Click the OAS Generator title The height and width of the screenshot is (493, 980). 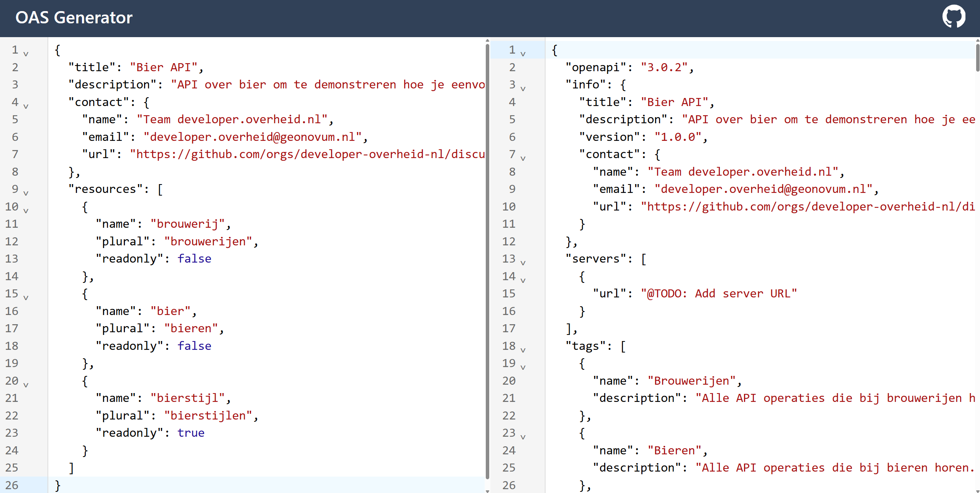74,18
